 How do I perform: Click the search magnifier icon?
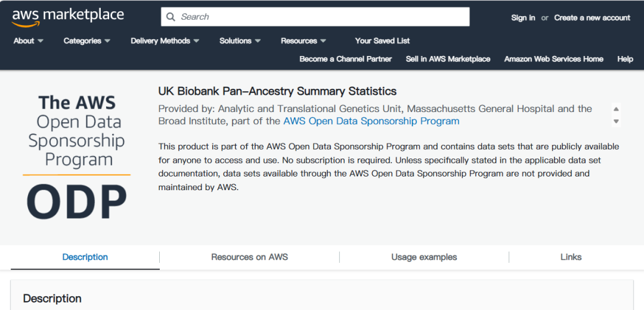click(x=171, y=17)
